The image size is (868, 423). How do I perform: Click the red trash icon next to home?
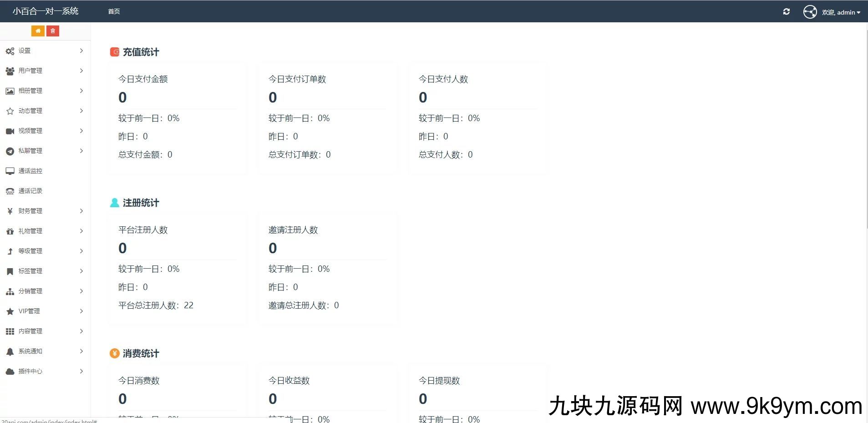coord(53,31)
